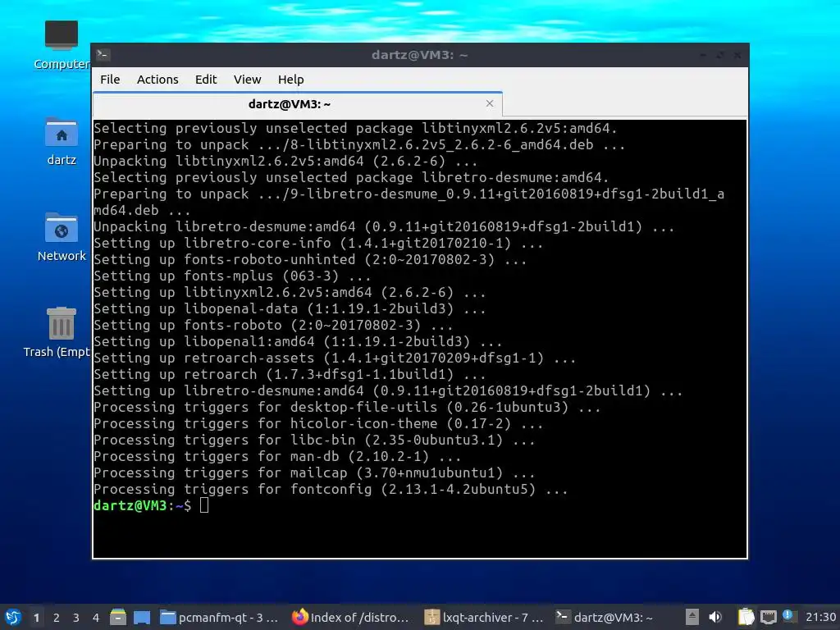The image size is (840, 630).
Task: Open the volume control tray icon
Action: point(715,617)
